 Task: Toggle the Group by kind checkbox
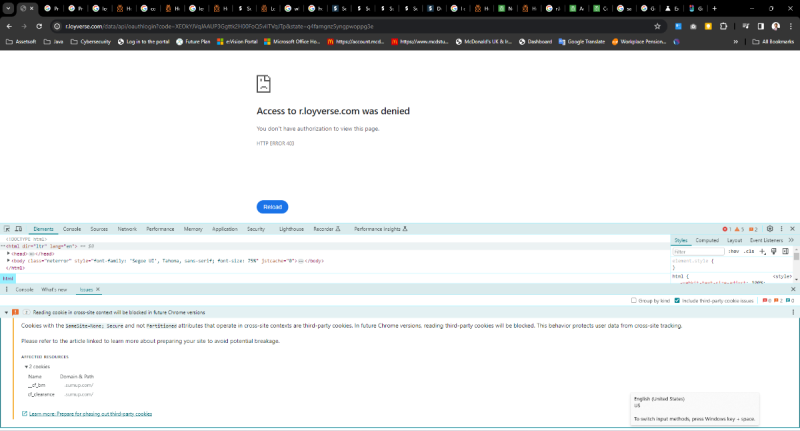tap(633, 300)
